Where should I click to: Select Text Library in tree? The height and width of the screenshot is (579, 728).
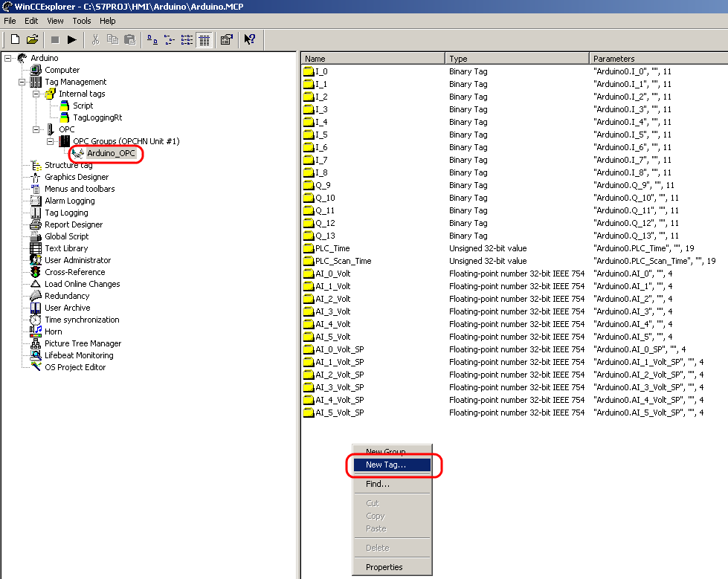coord(66,249)
